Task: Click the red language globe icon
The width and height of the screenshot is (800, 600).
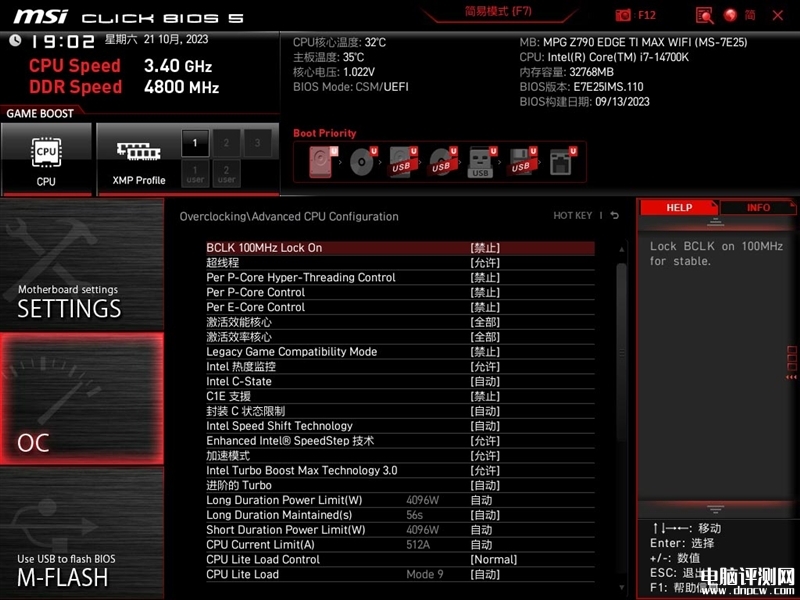Action: (x=730, y=15)
